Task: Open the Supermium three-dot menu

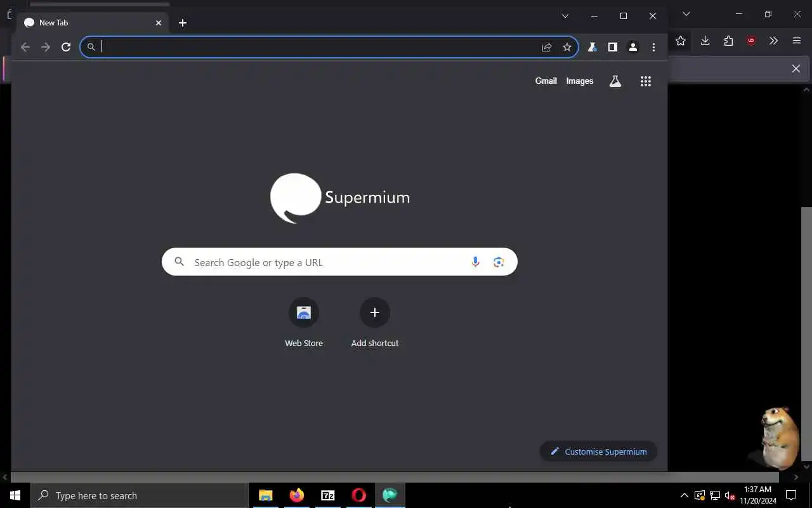Action: click(653, 47)
